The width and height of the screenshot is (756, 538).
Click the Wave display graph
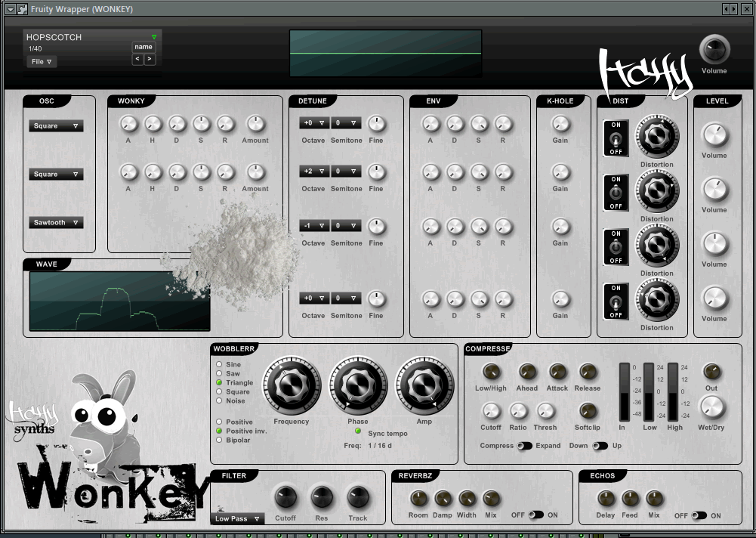tap(119, 301)
